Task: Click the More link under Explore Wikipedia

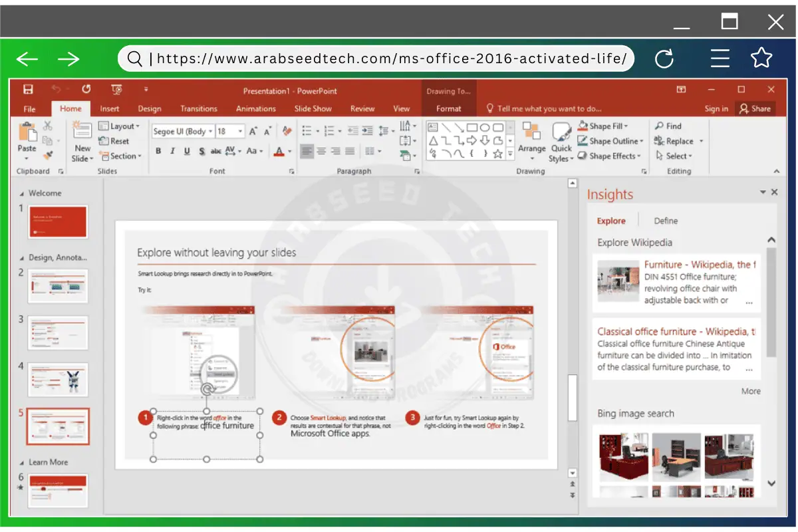Action: pos(751,391)
